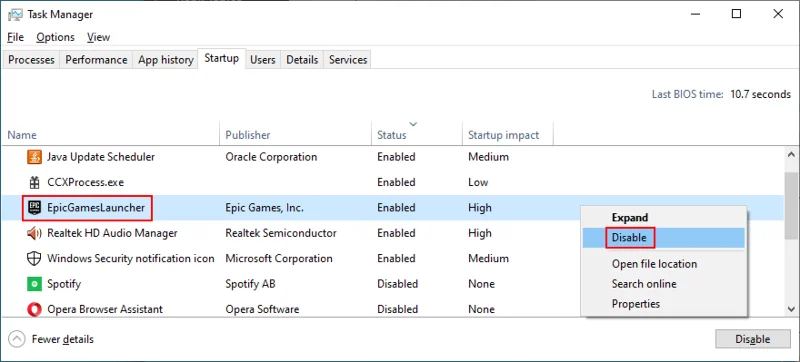This screenshot has width=800, height=362.
Task: Click the CCXProcess.exe gift icon
Action: (x=34, y=182)
